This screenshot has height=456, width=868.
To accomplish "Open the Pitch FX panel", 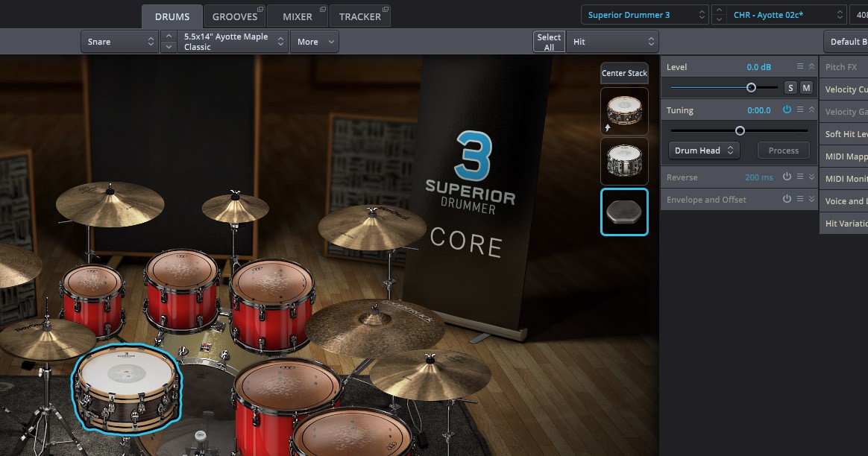I will coord(843,67).
